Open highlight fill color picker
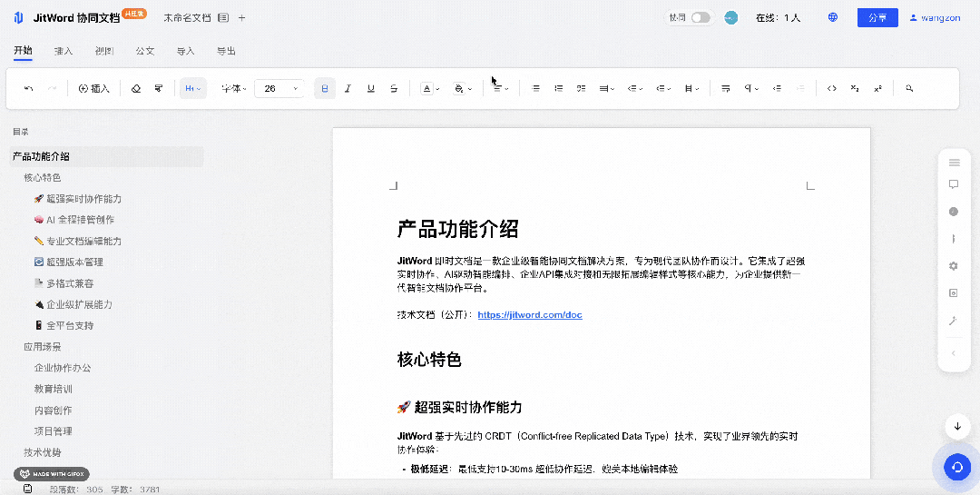Image resolution: width=980 pixels, height=495 pixels. (463, 89)
